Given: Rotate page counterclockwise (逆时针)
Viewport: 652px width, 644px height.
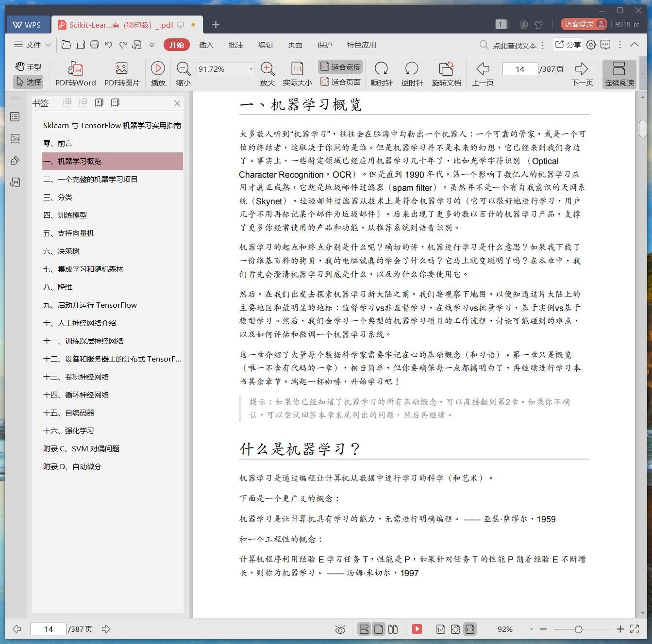Looking at the screenshot, I should coord(412,74).
